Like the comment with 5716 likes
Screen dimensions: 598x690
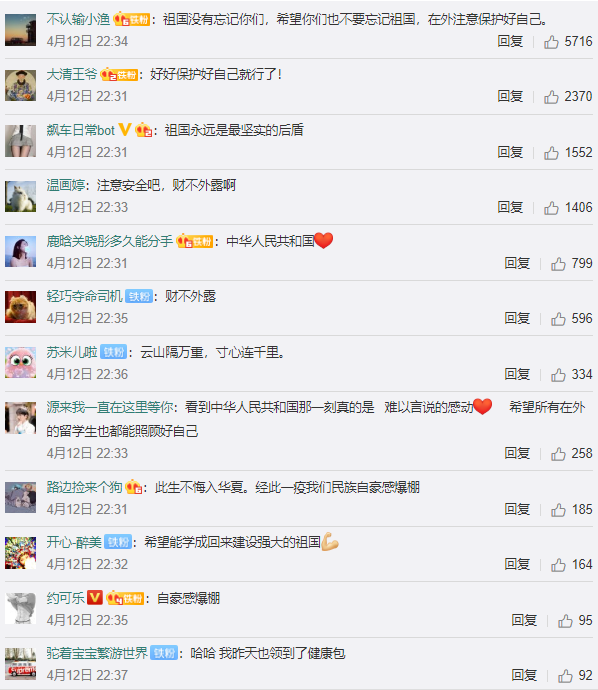point(551,42)
